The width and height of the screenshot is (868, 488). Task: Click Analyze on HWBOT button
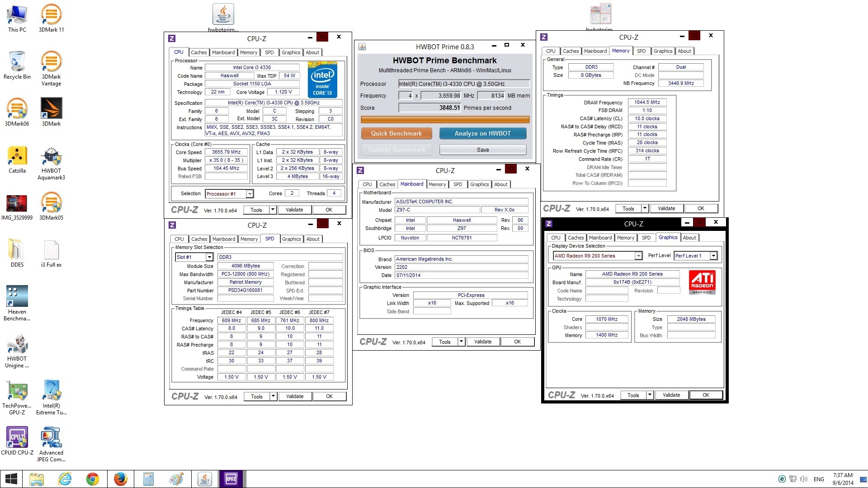pyautogui.click(x=483, y=133)
